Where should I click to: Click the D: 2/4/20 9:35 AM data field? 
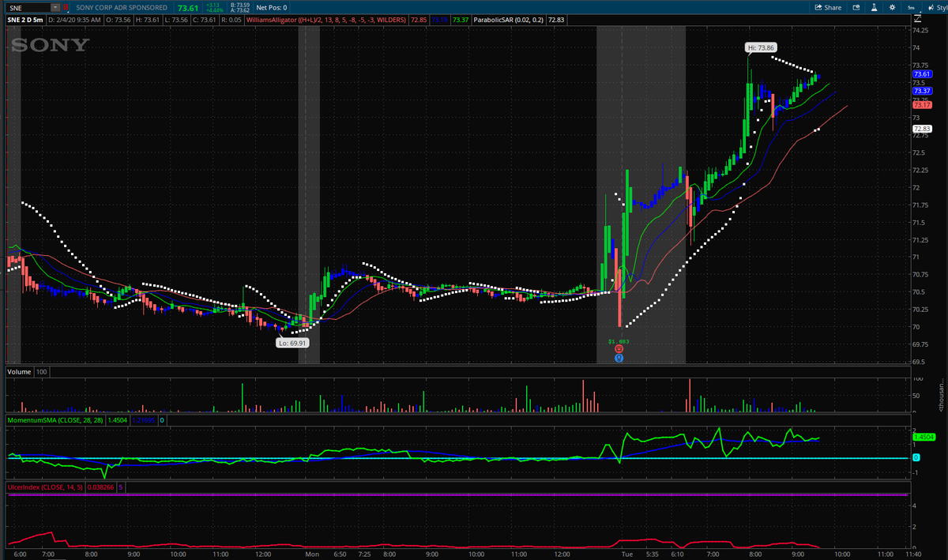74,18
